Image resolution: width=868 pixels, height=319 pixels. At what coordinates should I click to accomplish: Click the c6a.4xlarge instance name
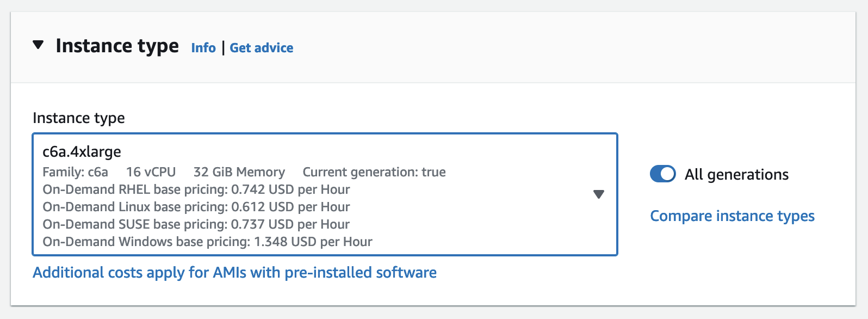[x=82, y=152]
